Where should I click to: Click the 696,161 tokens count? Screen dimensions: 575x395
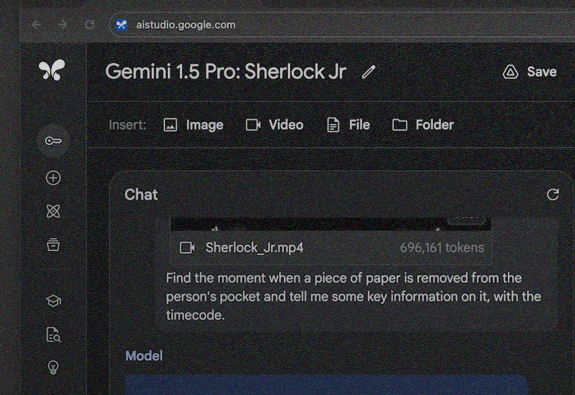tap(442, 248)
